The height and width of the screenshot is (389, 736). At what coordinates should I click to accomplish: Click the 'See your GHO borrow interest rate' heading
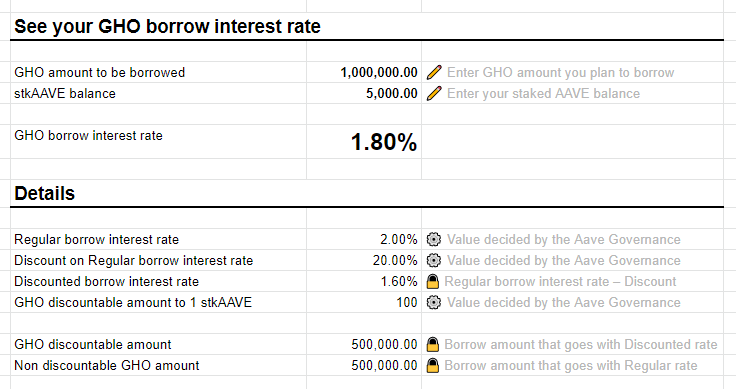click(167, 26)
